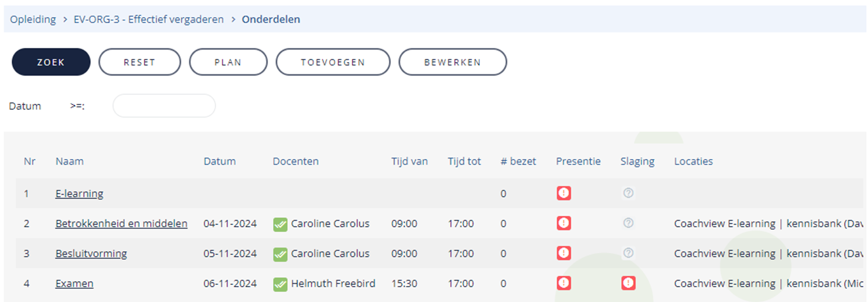The image size is (868, 302).
Task: Open the PLAN button
Action: point(228,62)
